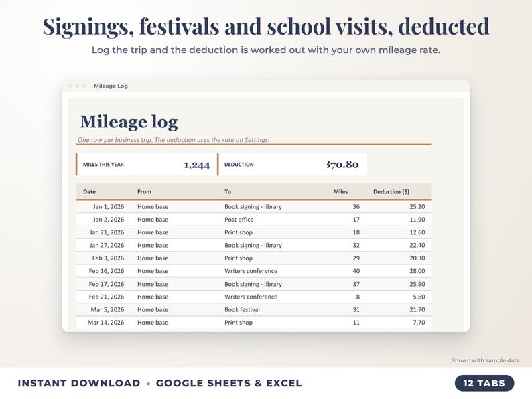Click deduction amount 12.60
This screenshot has width=532, height=399.
pyautogui.click(x=417, y=232)
